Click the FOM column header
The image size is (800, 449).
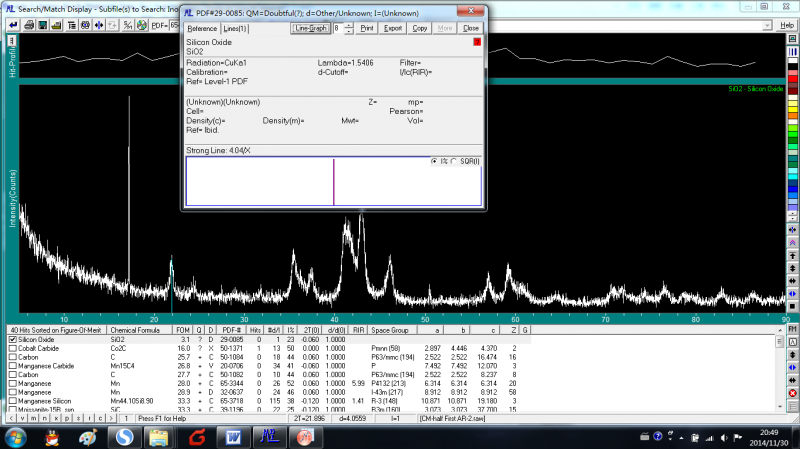(183, 329)
